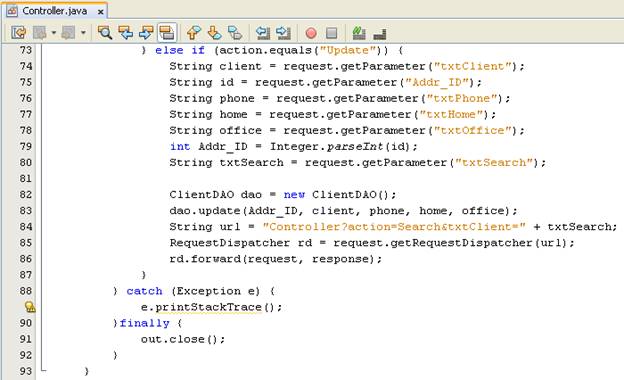The width and height of the screenshot is (624, 380).
Task: Toggle Bookmark on current line
Action: pyautogui.click(x=235, y=33)
